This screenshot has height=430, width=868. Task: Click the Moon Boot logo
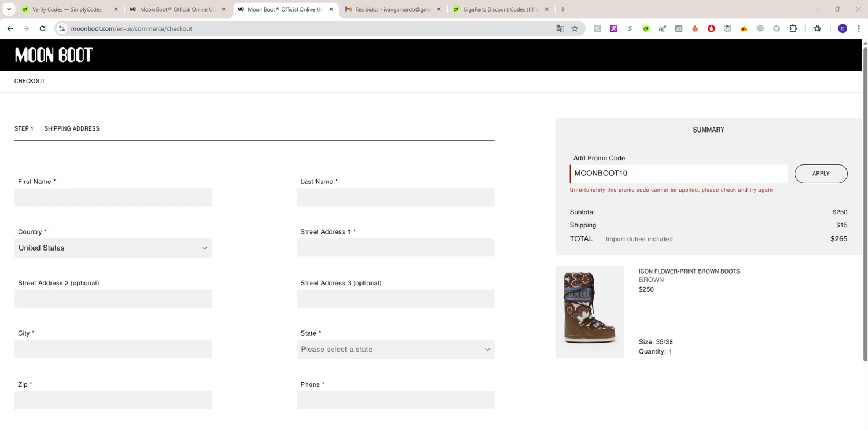54,55
